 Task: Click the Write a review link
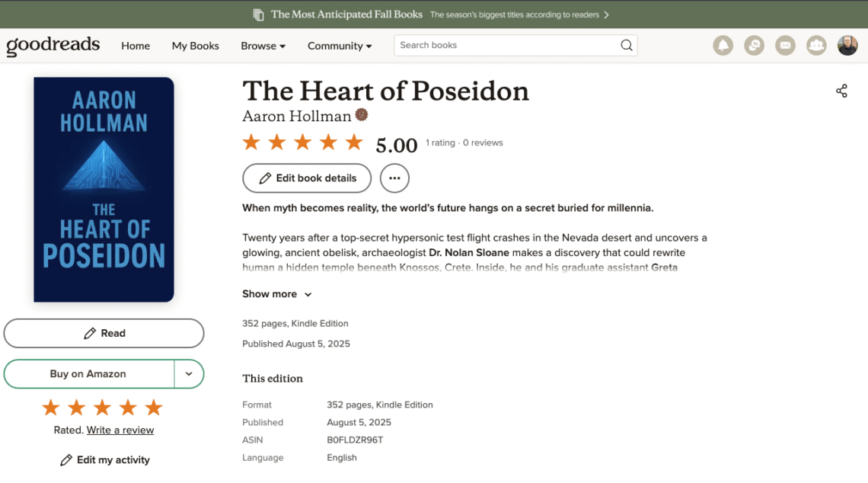[120, 430]
